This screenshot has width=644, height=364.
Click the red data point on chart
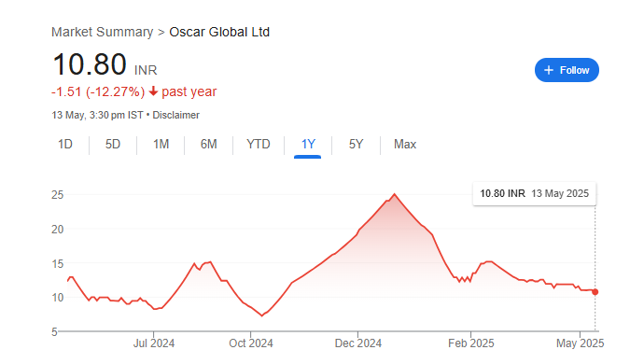pyautogui.click(x=595, y=292)
